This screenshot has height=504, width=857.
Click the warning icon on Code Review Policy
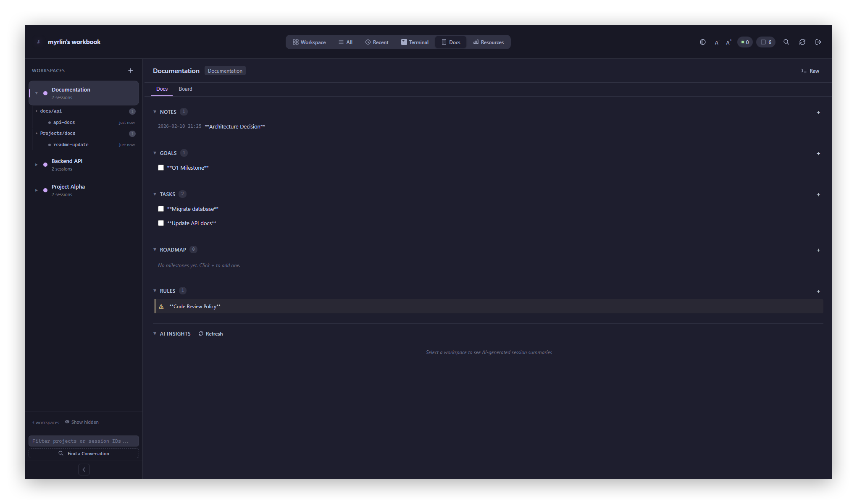tap(161, 307)
